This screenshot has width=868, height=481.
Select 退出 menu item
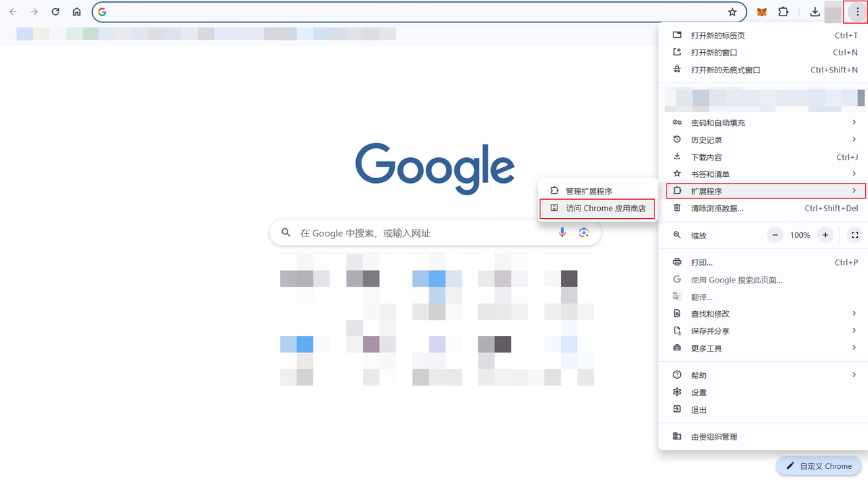point(763,410)
